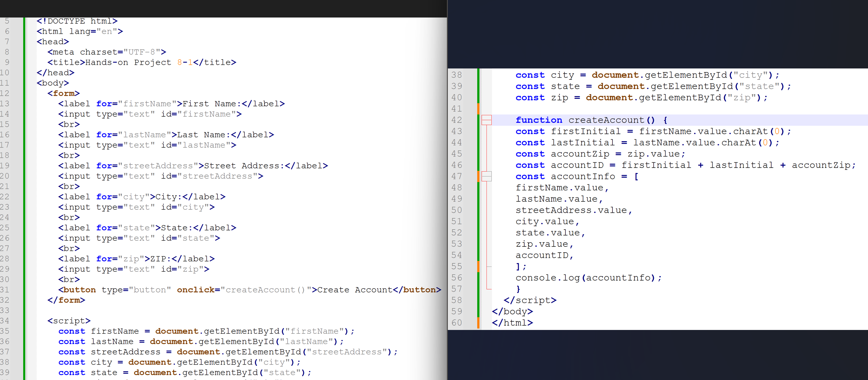Click the closing form tag
Viewport: 868px width, 380px height.
click(x=66, y=300)
